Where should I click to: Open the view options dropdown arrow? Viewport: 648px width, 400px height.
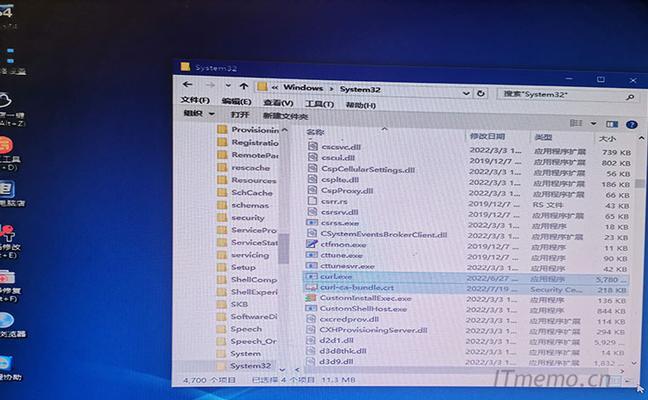pos(593,124)
